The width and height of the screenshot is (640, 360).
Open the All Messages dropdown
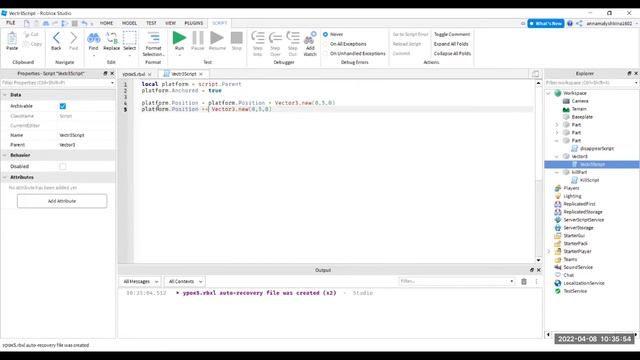(x=140, y=281)
